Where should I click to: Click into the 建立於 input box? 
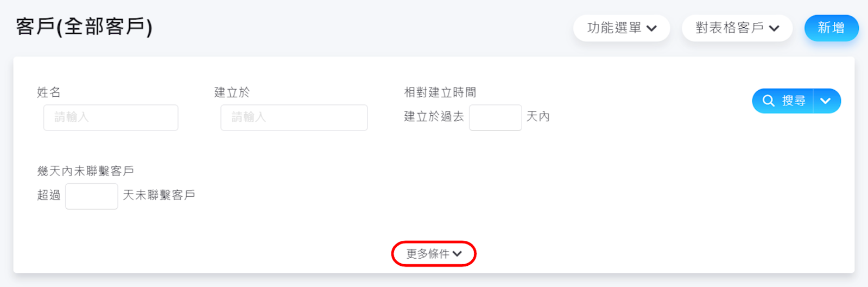pyautogui.click(x=294, y=117)
